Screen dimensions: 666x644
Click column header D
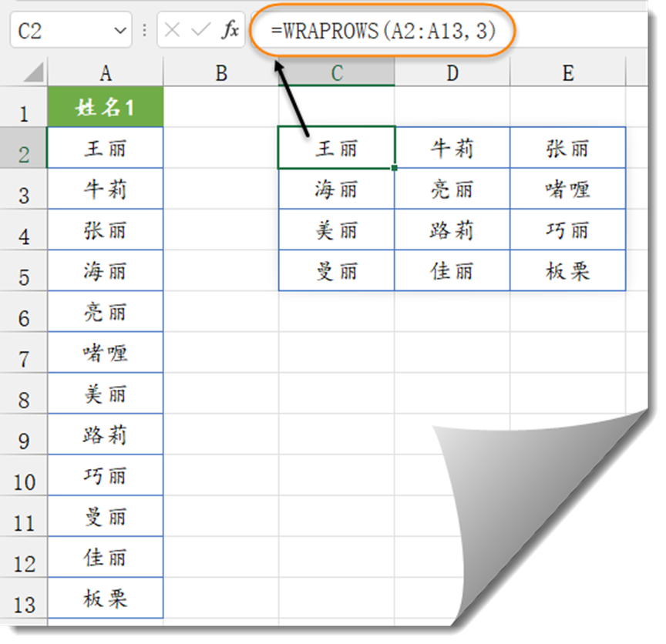(452, 72)
